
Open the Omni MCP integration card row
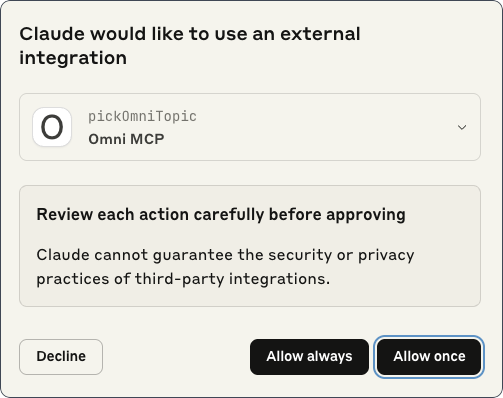click(250, 127)
